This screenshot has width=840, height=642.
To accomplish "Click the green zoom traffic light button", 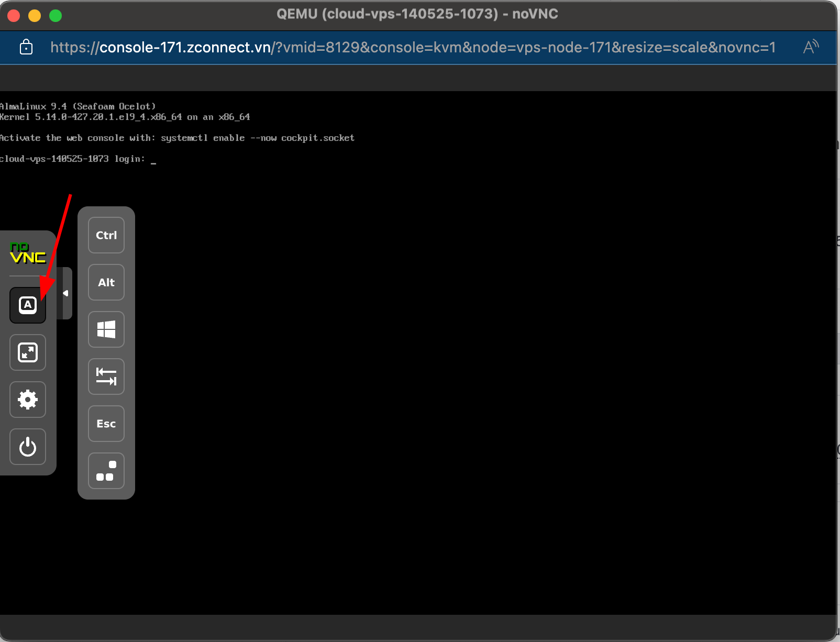I will coord(54,15).
